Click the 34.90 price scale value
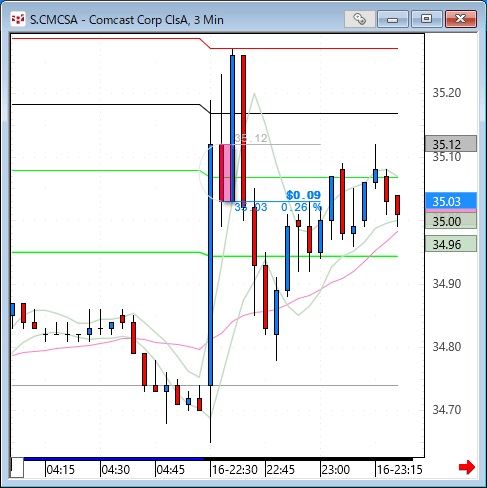This screenshot has height=488, width=487. point(447,284)
